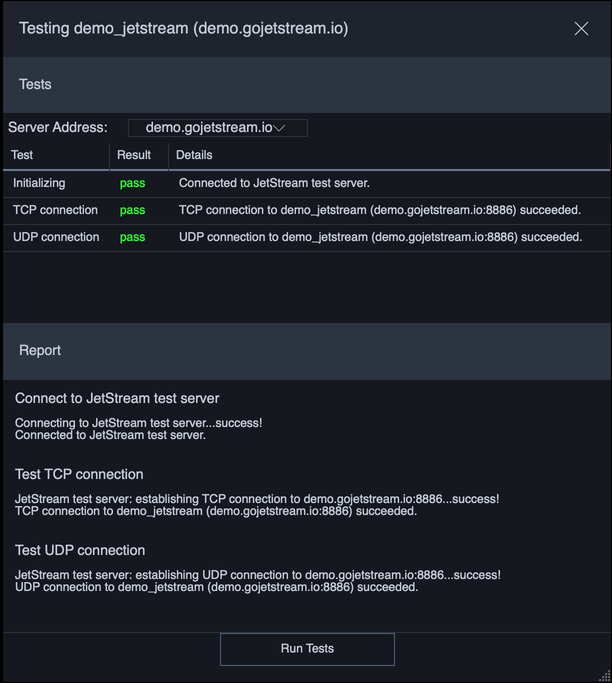Select the TCP connection test row

click(306, 210)
